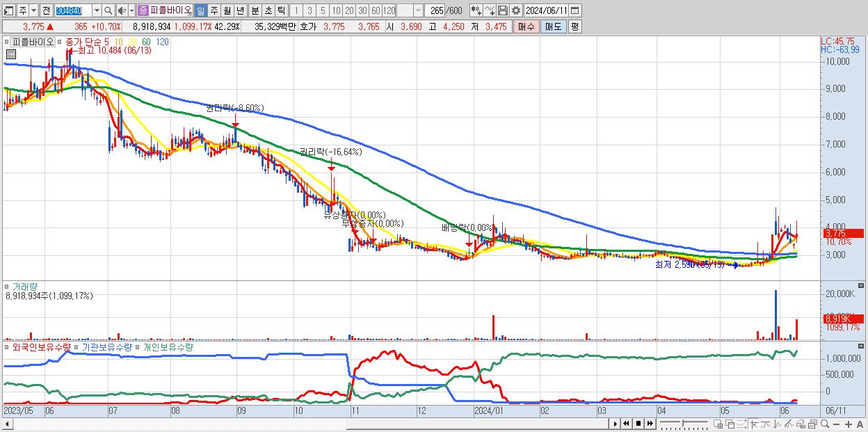Screen dimensions: 868x432
Task: Select the 분 (minute) period button
Action: (x=255, y=10)
